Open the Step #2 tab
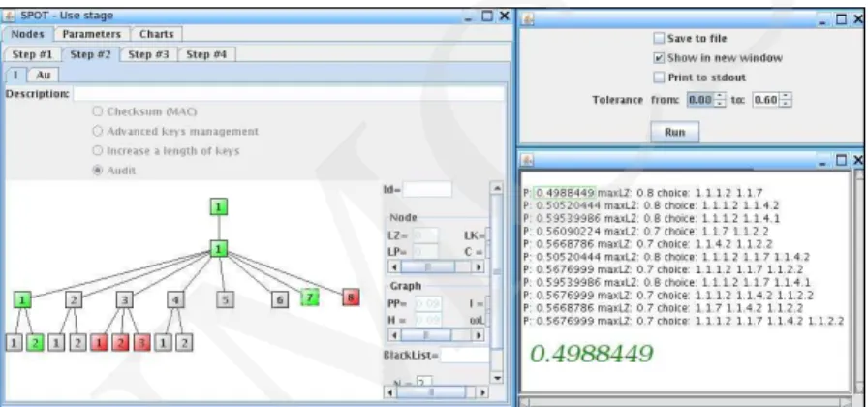This screenshot has height=407, width=868. (x=91, y=54)
